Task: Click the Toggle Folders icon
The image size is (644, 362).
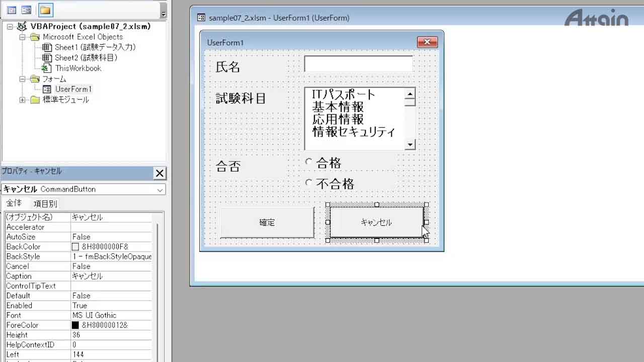Action: point(45,10)
